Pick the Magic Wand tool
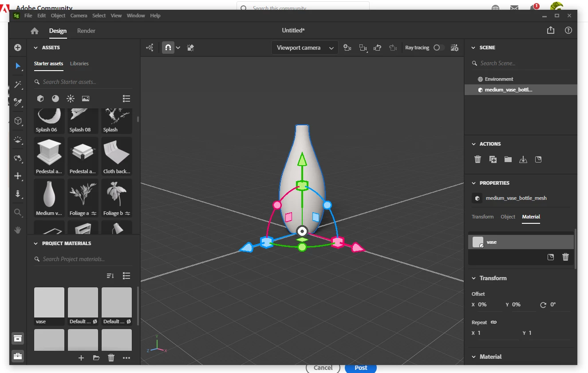This screenshot has height=373, width=588. point(18,84)
